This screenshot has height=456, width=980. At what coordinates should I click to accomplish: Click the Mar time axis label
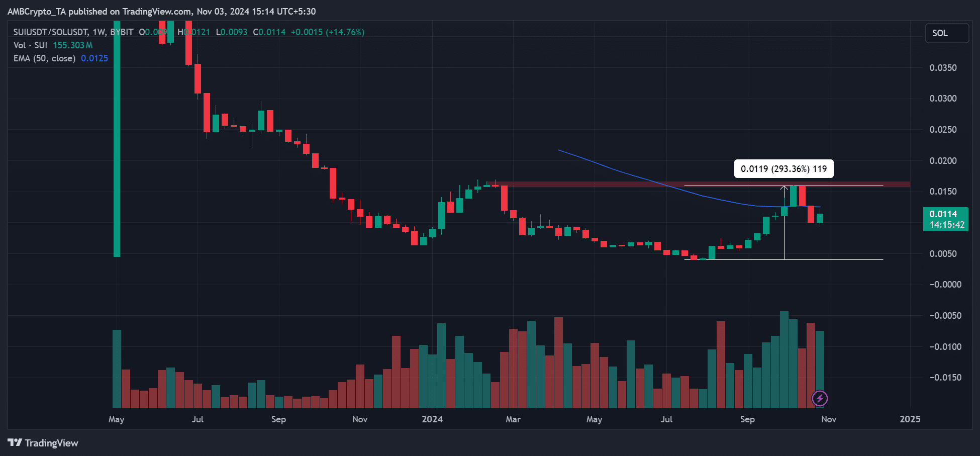(x=513, y=419)
